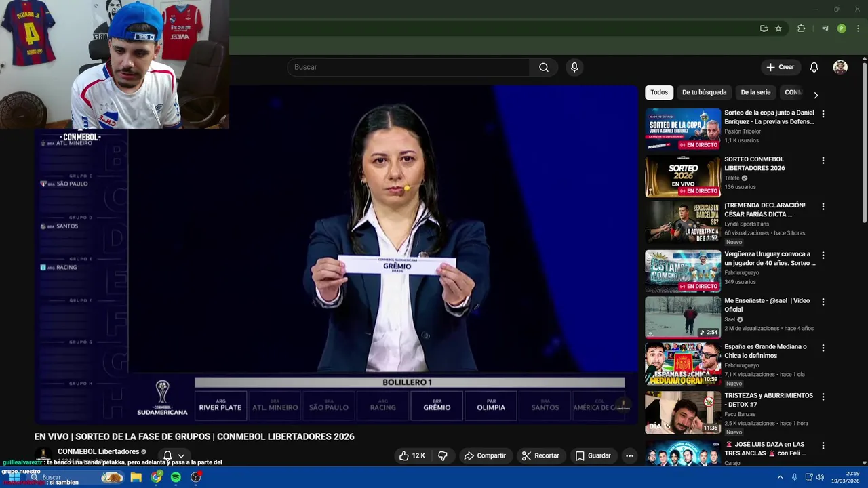The width and height of the screenshot is (868, 488).
Task: Open Chrome extensions puzzle icon
Action: (801, 28)
